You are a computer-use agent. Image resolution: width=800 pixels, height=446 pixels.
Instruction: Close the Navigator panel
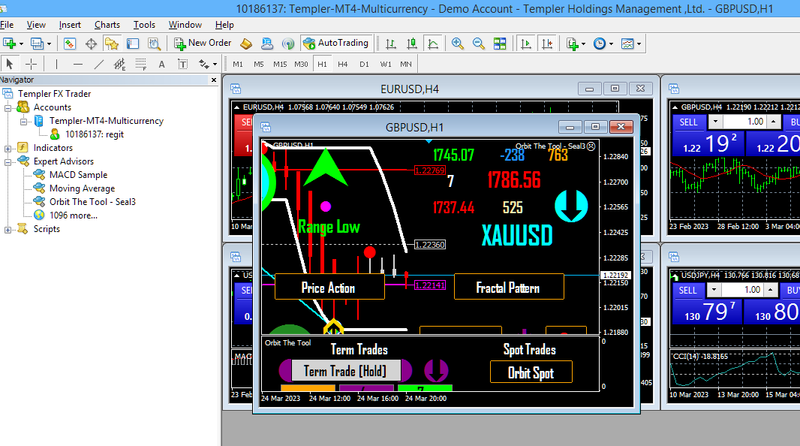(214, 80)
